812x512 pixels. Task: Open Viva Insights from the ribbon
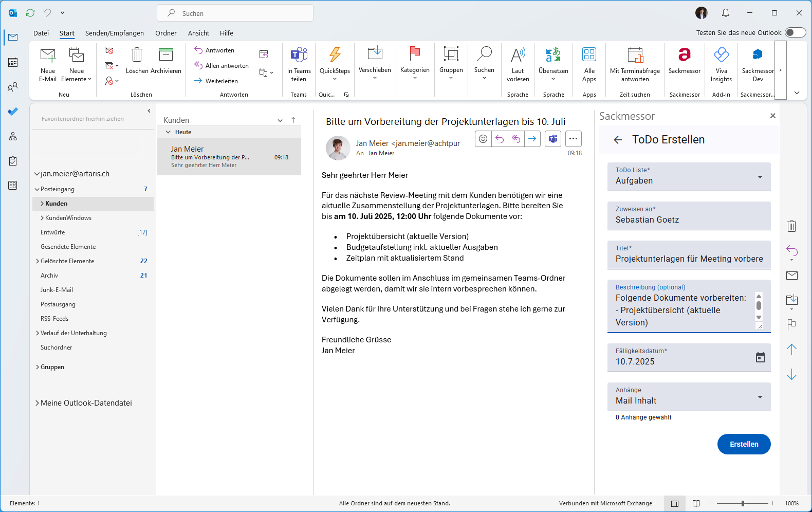pyautogui.click(x=721, y=56)
